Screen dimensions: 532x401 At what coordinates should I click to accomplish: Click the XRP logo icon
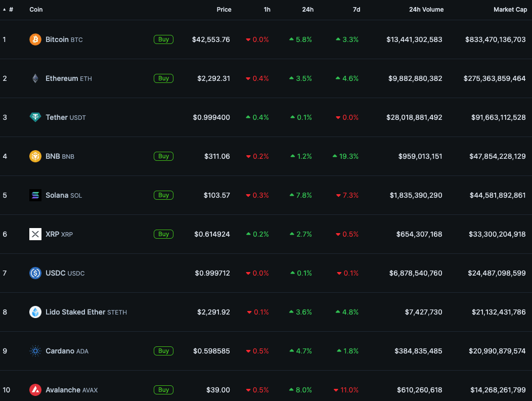click(x=35, y=234)
